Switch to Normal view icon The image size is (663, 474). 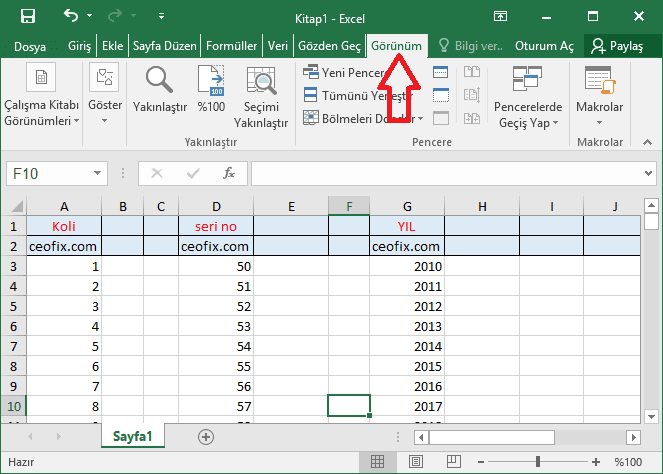[377, 462]
